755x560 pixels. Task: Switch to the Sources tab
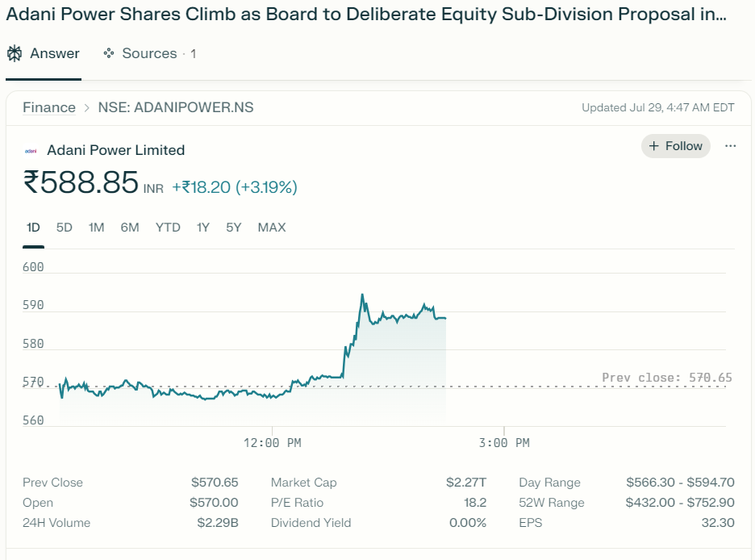[149, 54]
